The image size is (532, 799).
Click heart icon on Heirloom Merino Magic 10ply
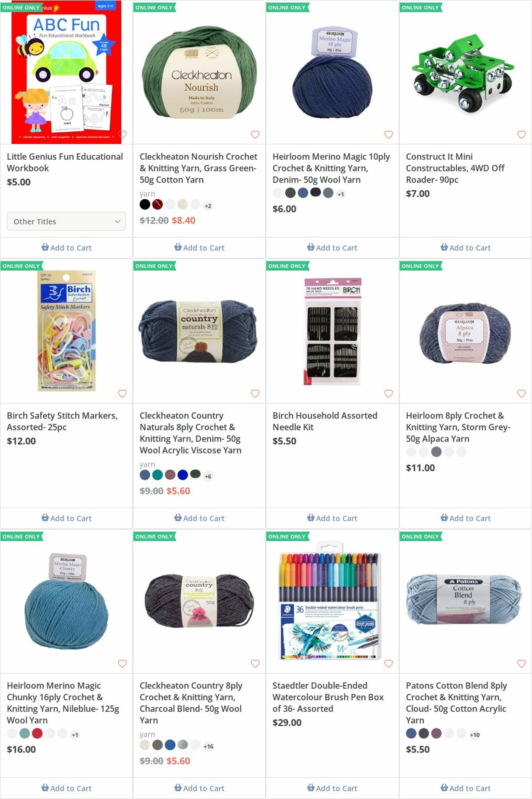pyautogui.click(x=389, y=135)
